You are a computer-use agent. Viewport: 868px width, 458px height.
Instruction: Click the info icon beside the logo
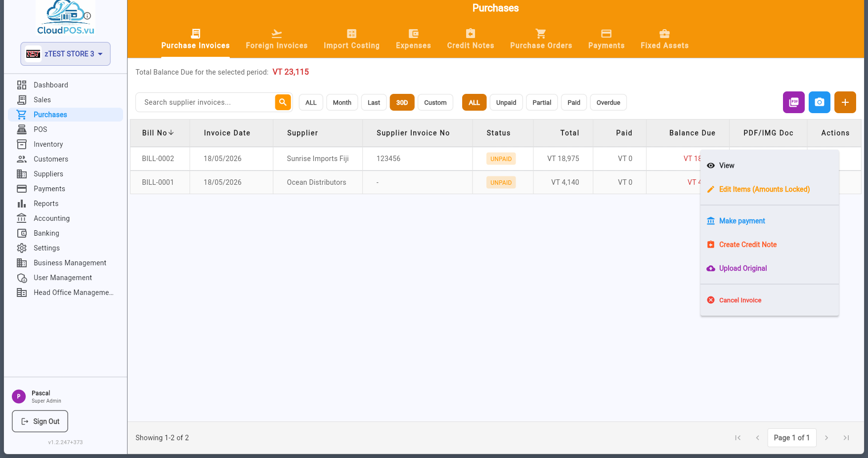[87, 16]
